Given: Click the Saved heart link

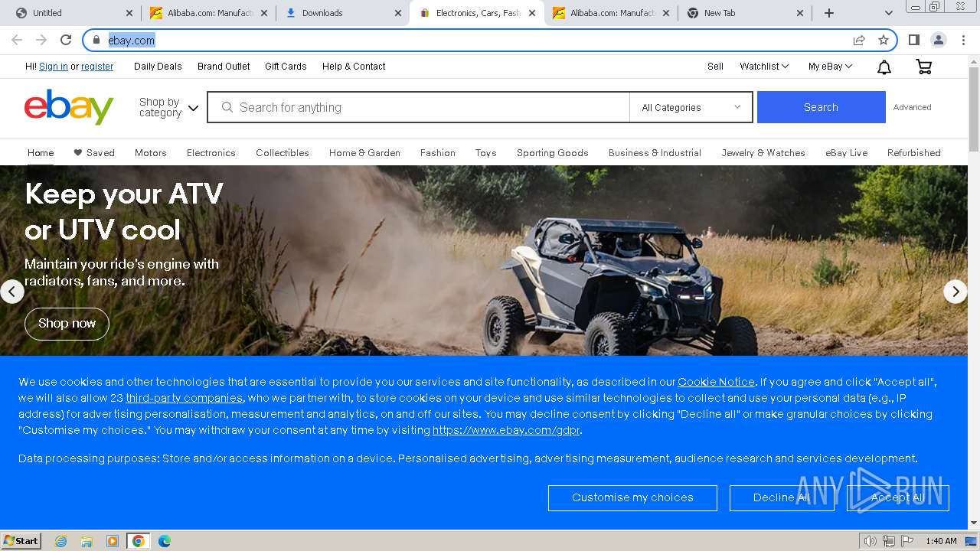Looking at the screenshot, I should pyautogui.click(x=94, y=153).
